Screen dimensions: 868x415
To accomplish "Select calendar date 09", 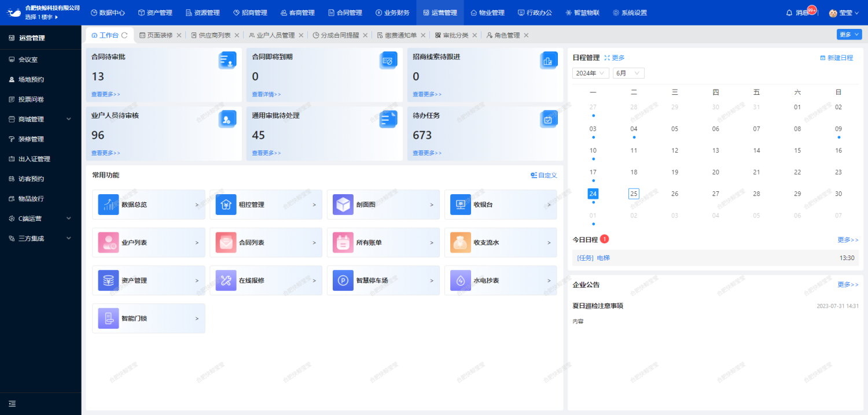I will click(838, 129).
